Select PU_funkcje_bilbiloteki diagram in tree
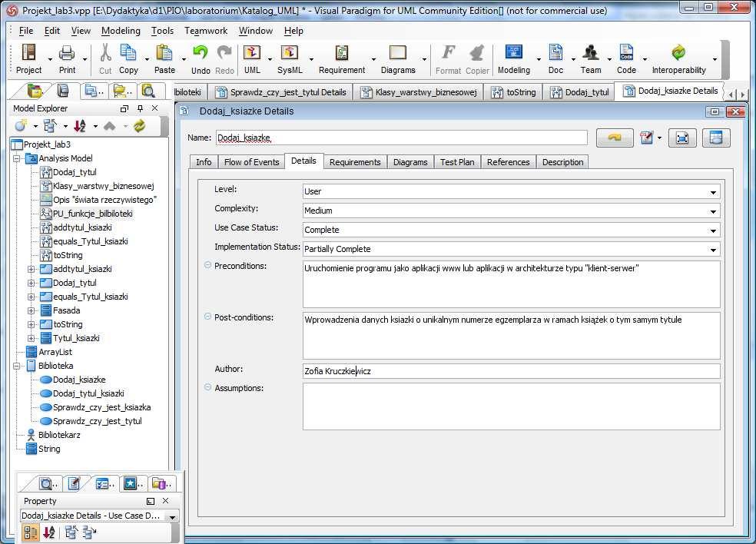 [x=92, y=214]
